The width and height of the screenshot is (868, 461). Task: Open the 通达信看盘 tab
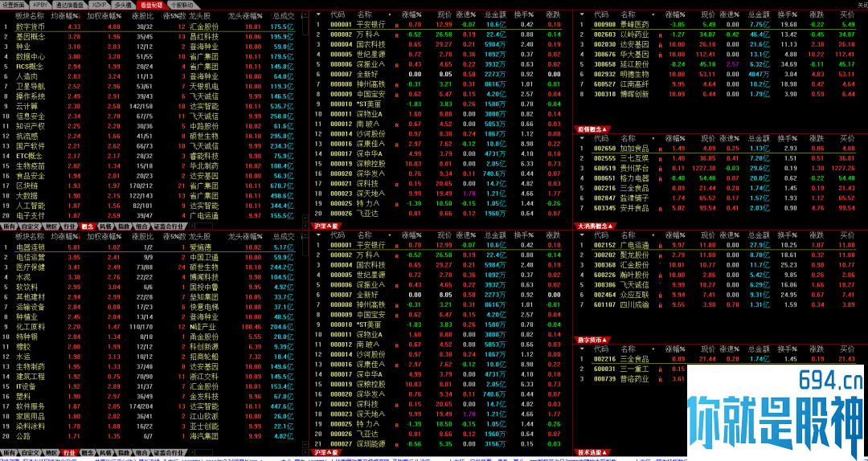pos(68,5)
